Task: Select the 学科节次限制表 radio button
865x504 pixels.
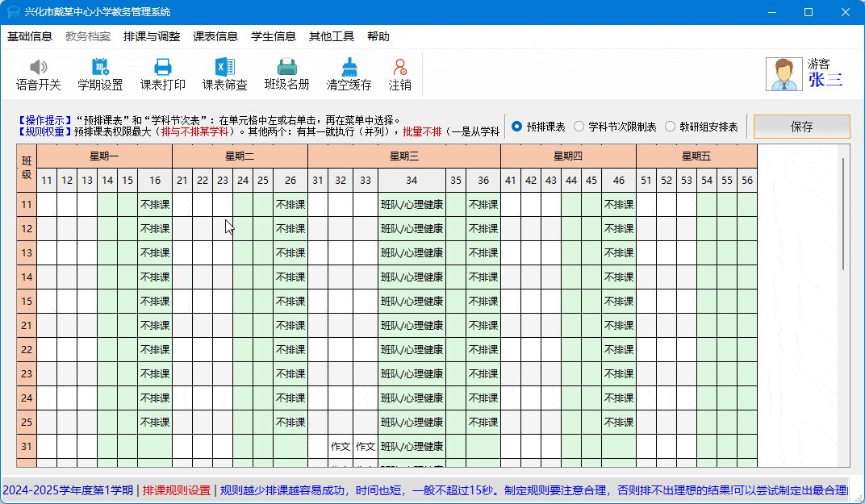Action: (579, 127)
